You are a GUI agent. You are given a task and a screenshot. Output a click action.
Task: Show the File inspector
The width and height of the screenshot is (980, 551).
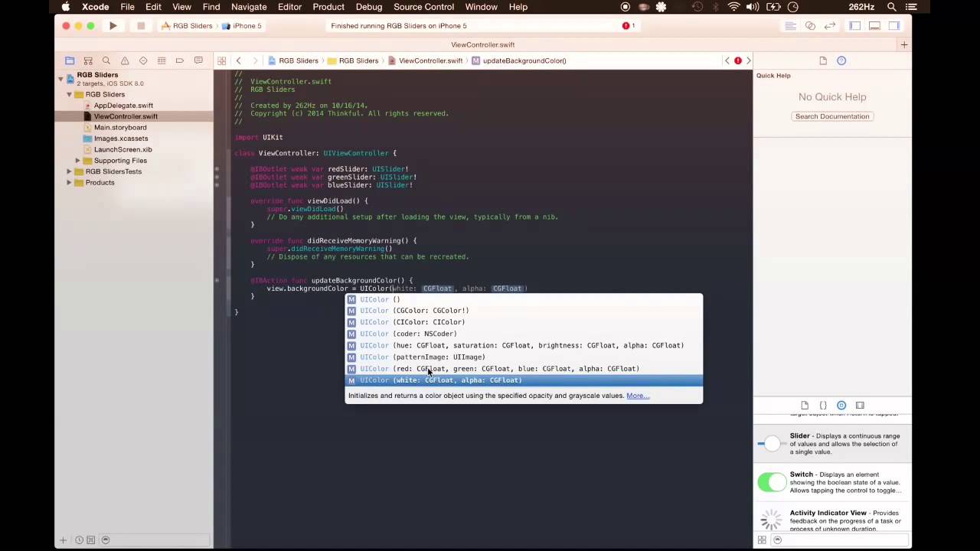[823, 60]
